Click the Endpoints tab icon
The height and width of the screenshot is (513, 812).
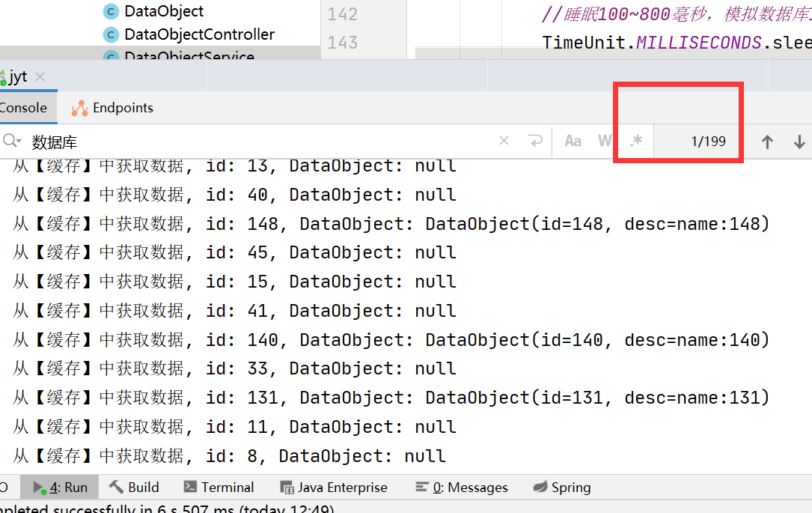(x=79, y=109)
